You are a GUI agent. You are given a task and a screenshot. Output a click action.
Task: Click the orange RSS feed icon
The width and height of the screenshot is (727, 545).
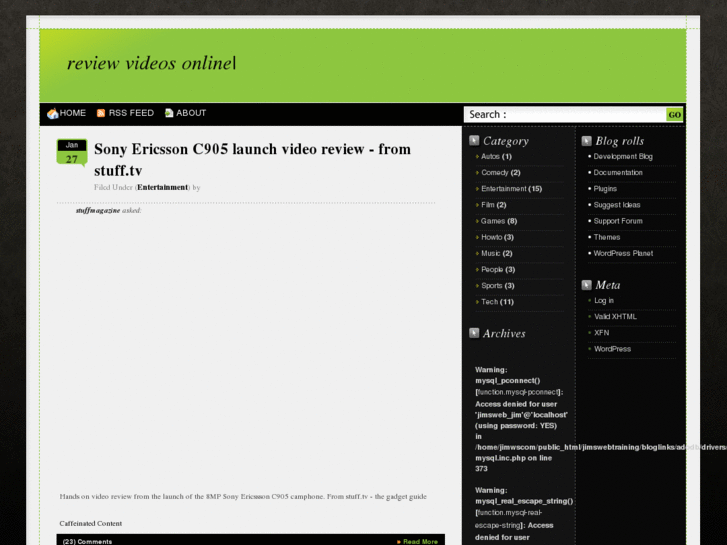coord(101,113)
